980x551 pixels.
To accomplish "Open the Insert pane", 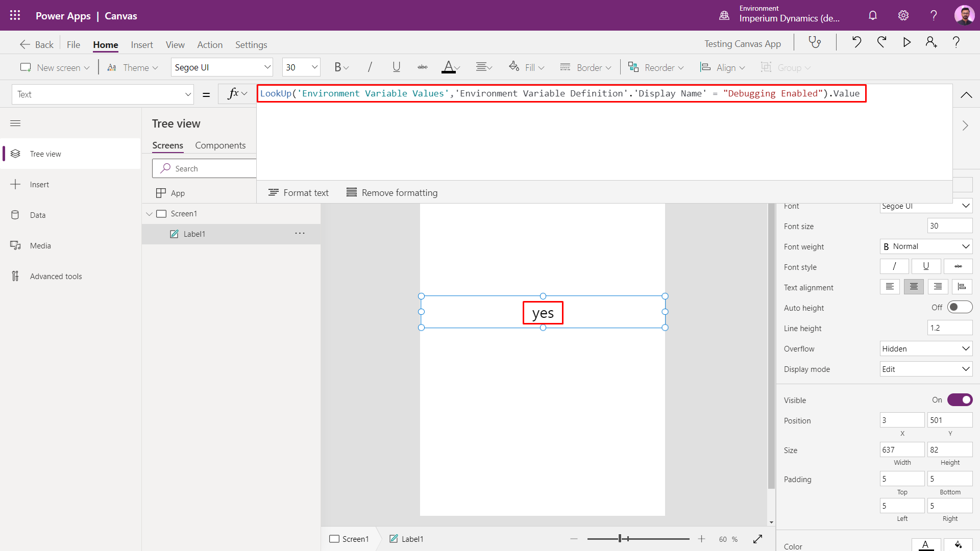I will pos(39,184).
